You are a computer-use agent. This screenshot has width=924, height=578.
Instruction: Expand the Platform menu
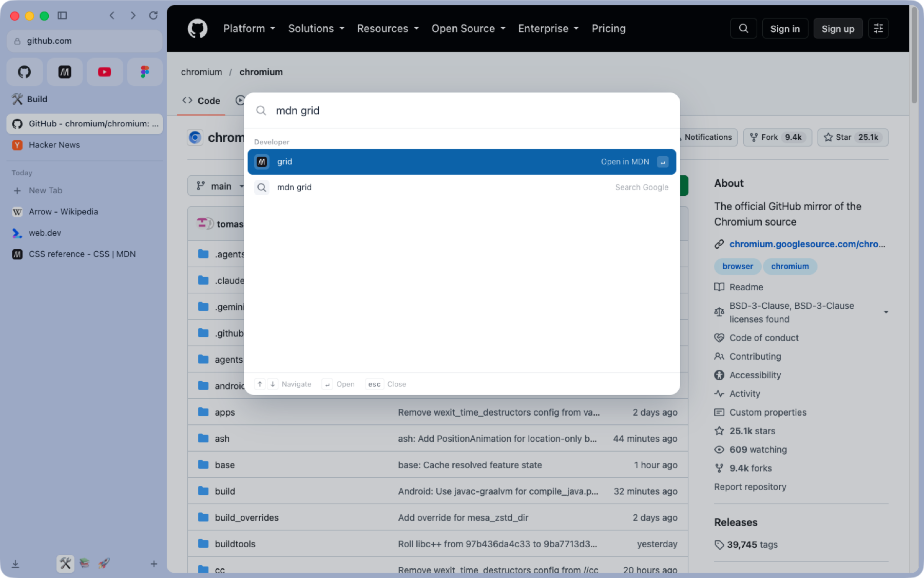[249, 28]
